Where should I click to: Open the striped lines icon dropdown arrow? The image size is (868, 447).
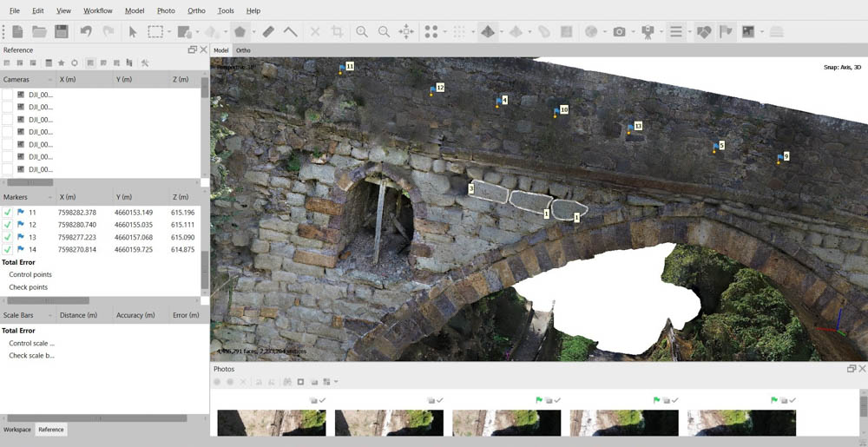pyautogui.click(x=689, y=32)
